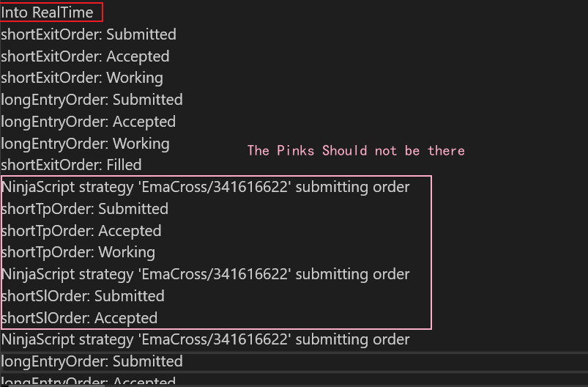Viewport: 588px width, 387px height.
Task: Click the 'longEntryOrder: Working' log entry
Action: click(x=86, y=144)
